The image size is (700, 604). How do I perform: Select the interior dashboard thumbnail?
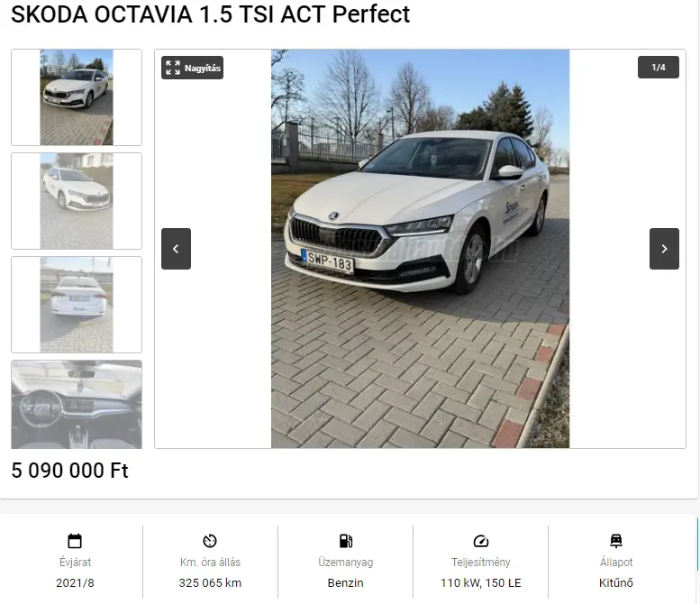(77, 404)
